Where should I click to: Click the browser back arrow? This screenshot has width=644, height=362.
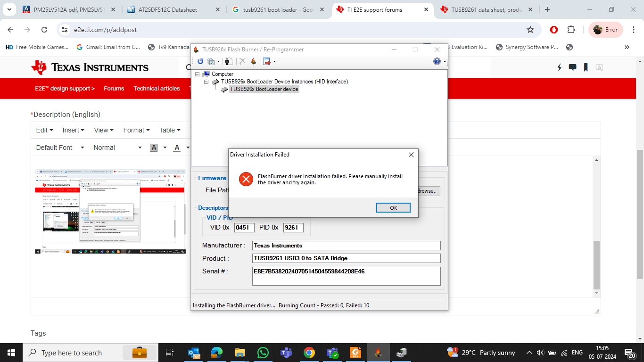[x=10, y=30]
